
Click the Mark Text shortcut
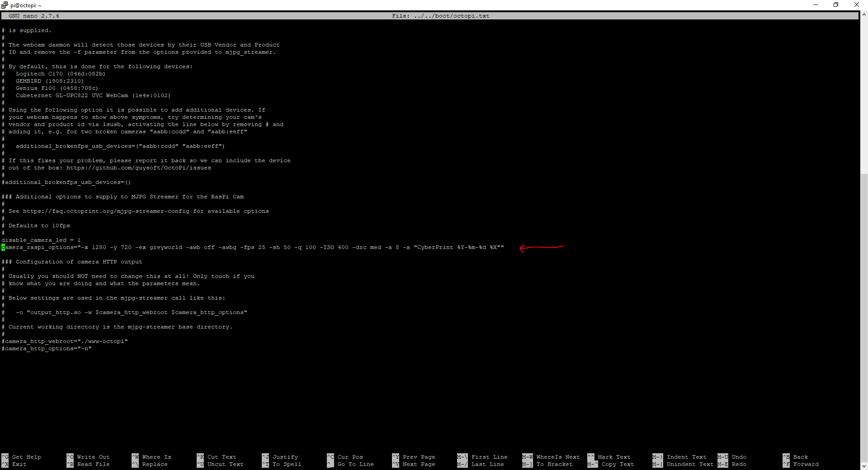pos(609,457)
